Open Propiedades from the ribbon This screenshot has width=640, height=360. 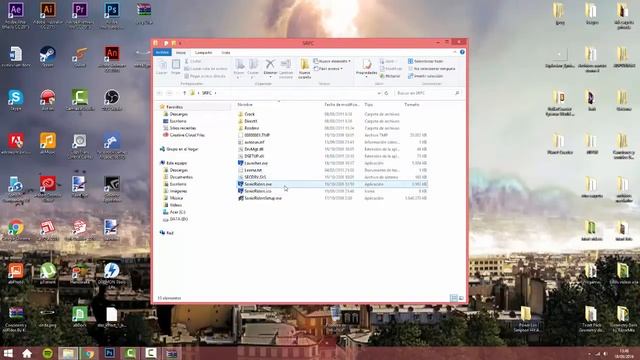pyautogui.click(x=366, y=67)
